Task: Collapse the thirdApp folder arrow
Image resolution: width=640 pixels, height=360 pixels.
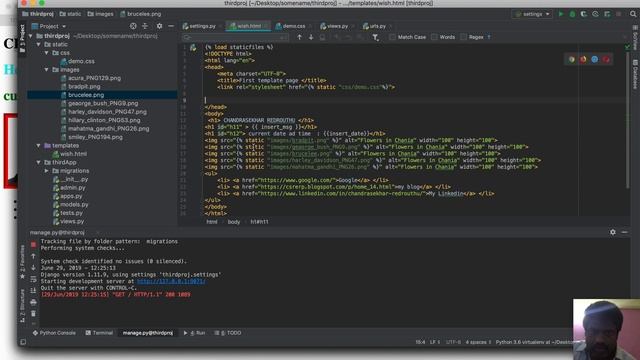Action: pyautogui.click(x=38, y=162)
